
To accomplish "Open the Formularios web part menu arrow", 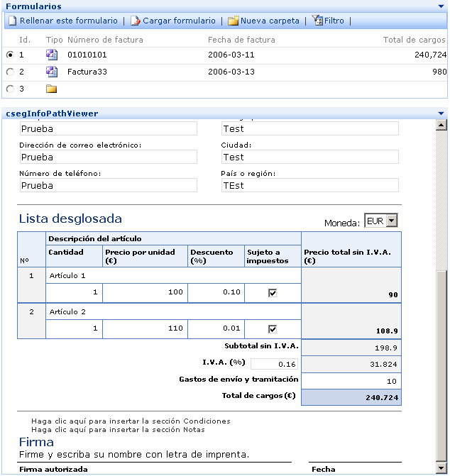I will click(441, 6).
